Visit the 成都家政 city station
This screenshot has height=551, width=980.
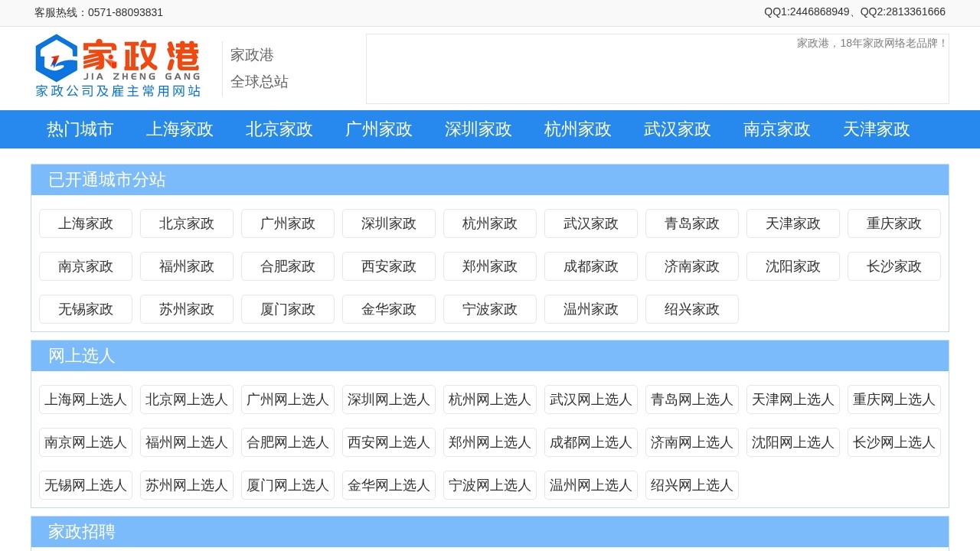coord(591,266)
